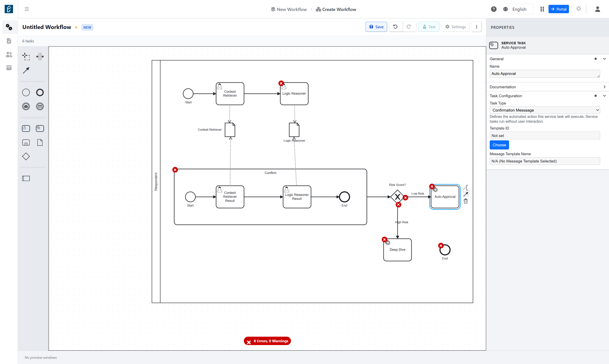
Task: Select the global connect arrow tool
Action: tap(26, 70)
